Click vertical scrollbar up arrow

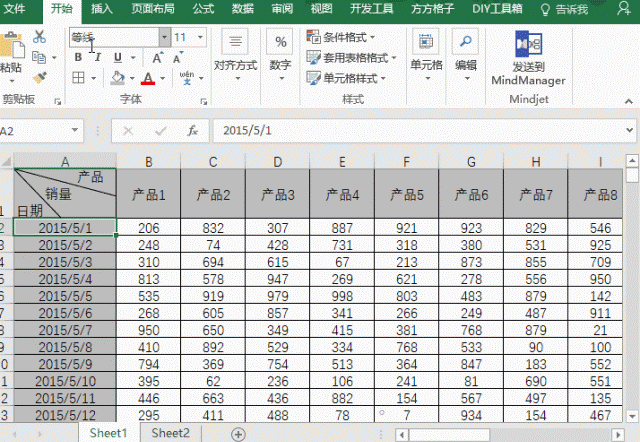632,161
